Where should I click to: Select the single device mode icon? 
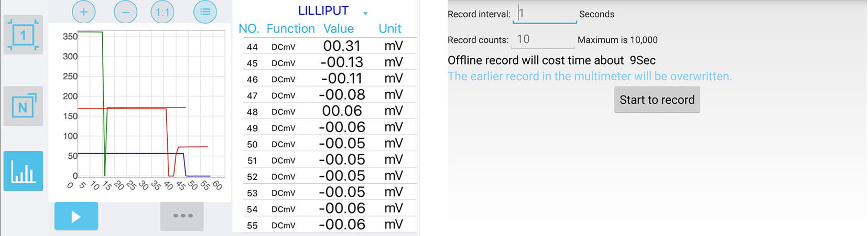(23, 35)
